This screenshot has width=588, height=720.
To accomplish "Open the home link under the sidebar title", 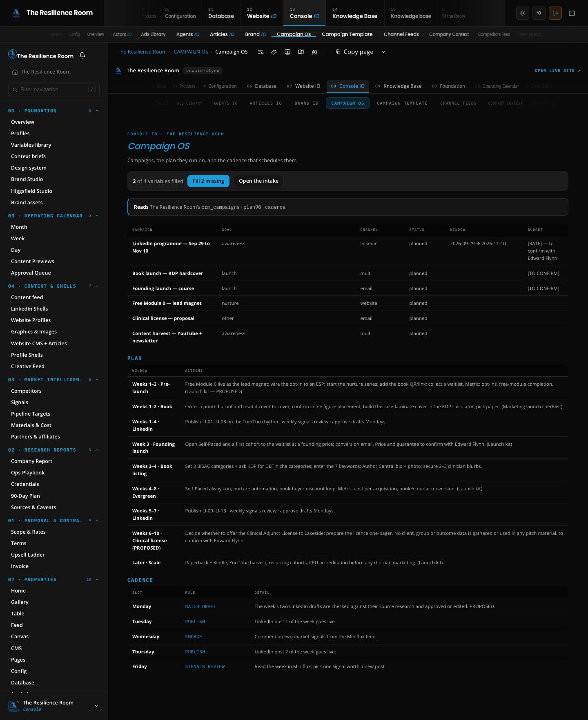I will pos(42,72).
